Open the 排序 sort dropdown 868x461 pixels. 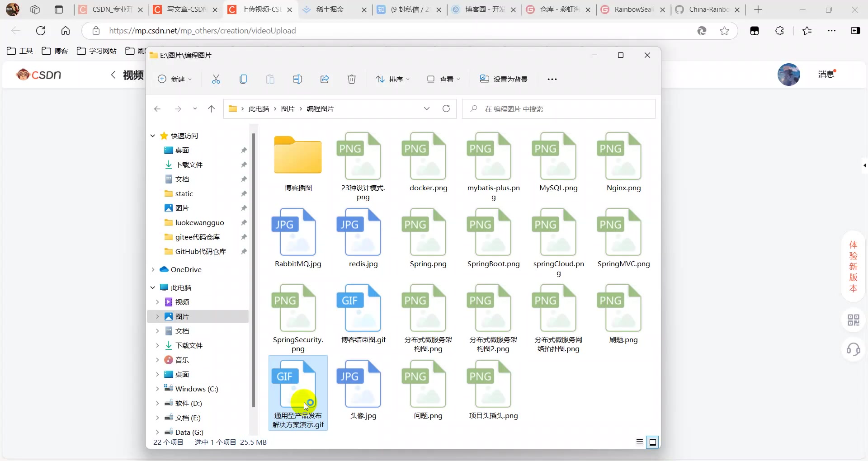pos(392,79)
